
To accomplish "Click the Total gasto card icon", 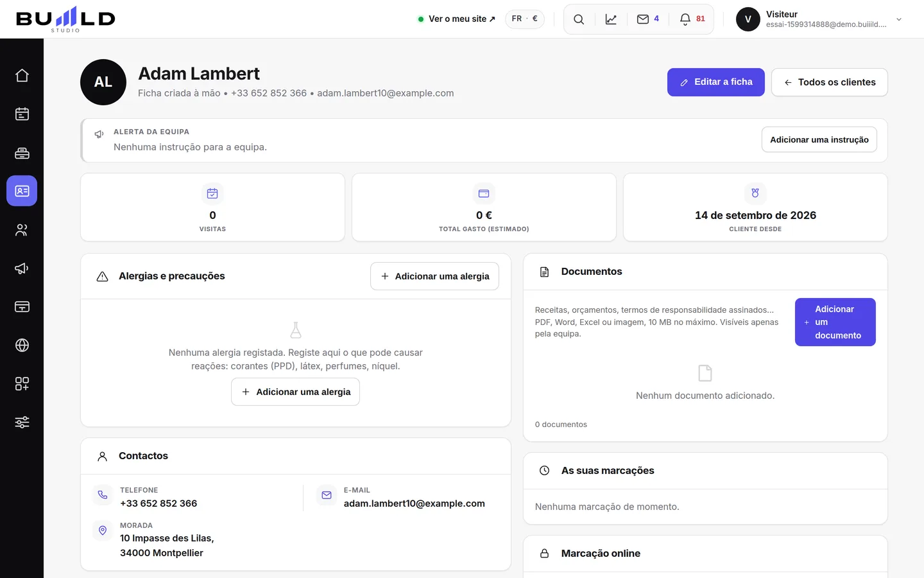I will coord(484,193).
